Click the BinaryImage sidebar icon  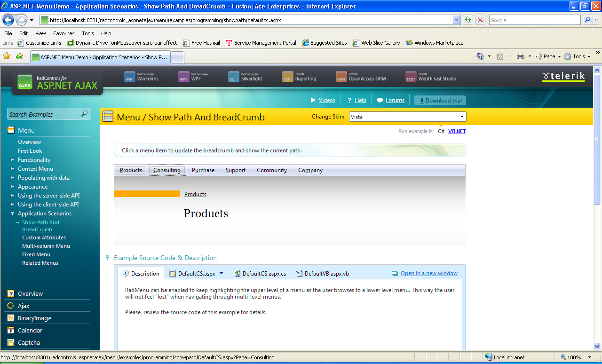pyautogui.click(x=11, y=318)
